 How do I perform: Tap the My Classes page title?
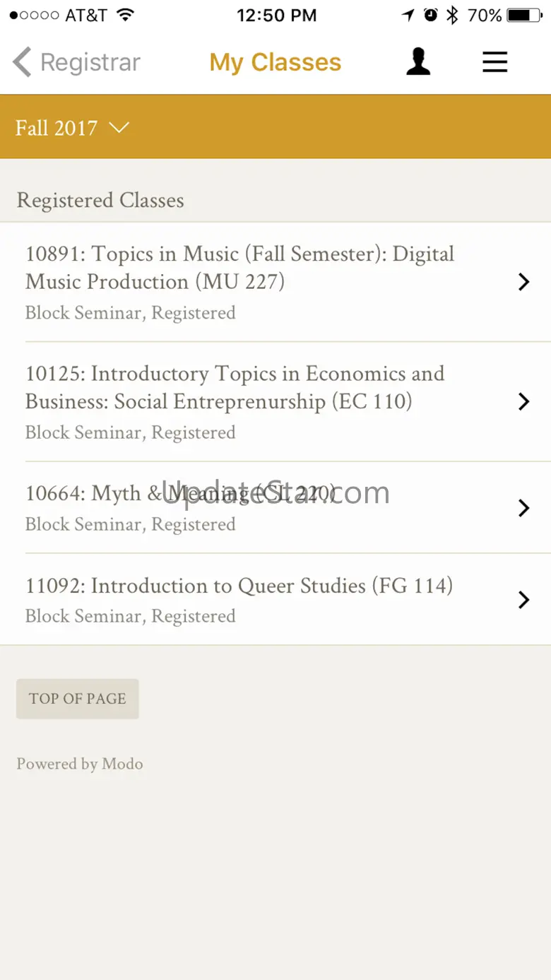click(x=275, y=62)
